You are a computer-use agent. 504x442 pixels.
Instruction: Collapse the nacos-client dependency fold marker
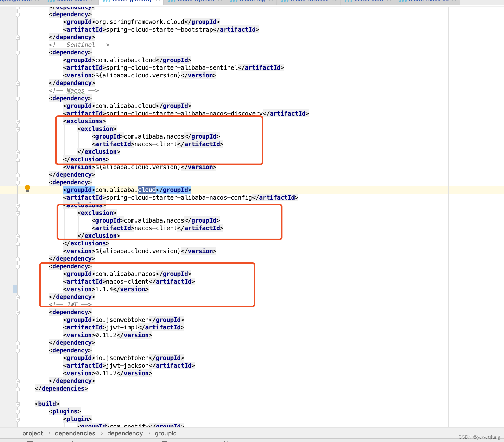(x=17, y=267)
